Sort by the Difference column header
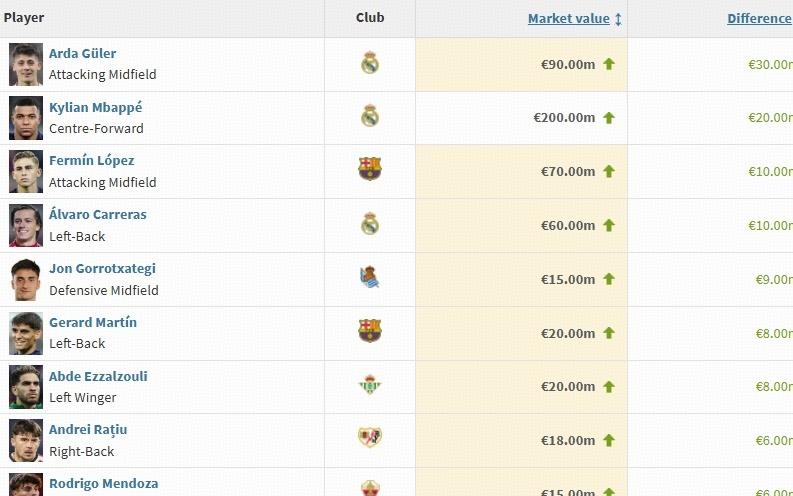793x496 pixels. pos(759,19)
